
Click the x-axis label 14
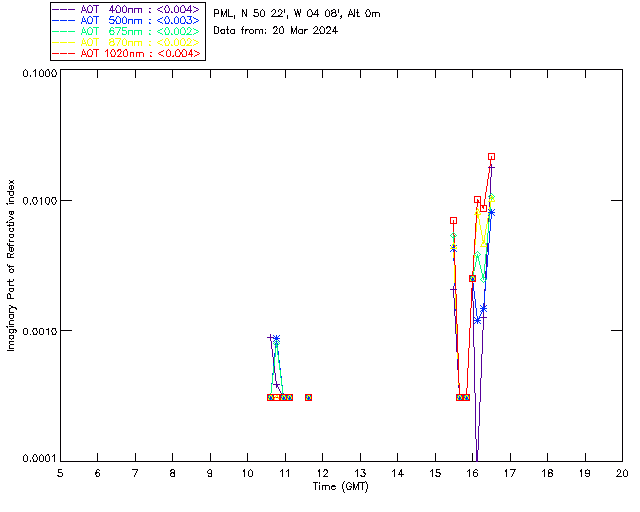click(398, 473)
